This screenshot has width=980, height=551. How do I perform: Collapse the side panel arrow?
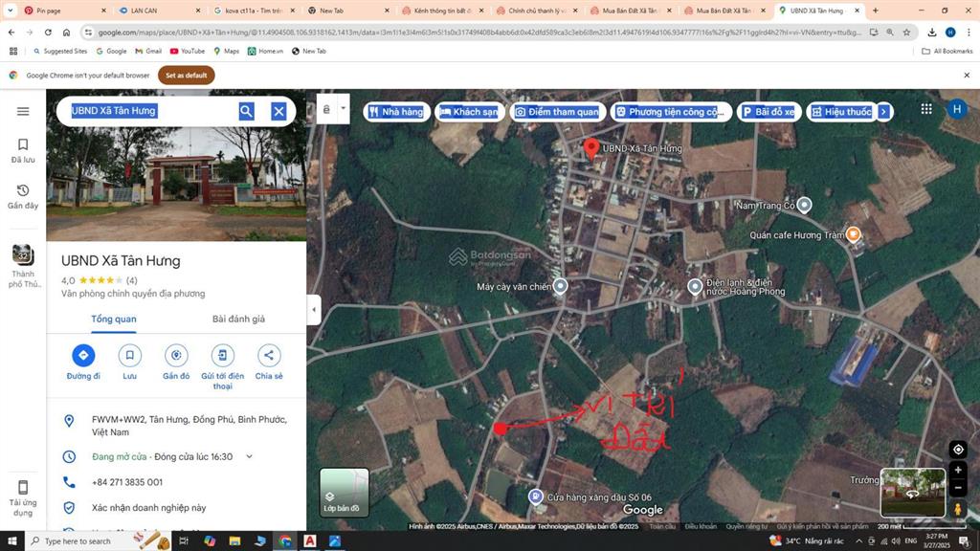coord(314,309)
